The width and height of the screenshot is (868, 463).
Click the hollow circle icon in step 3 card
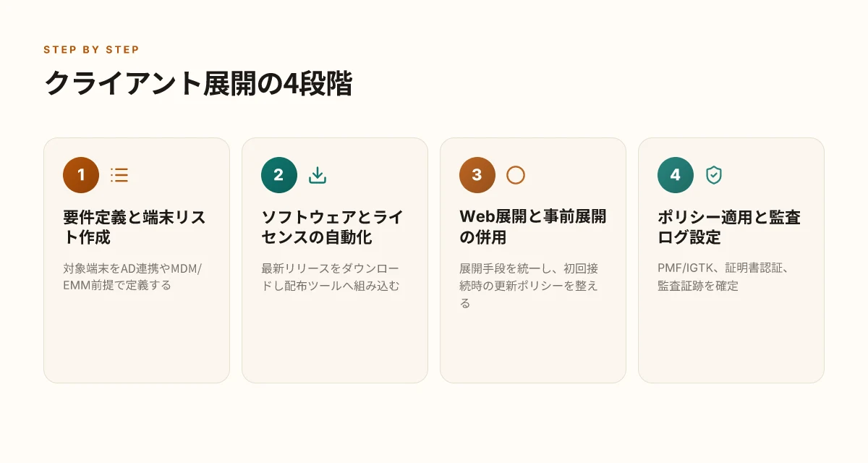click(516, 175)
